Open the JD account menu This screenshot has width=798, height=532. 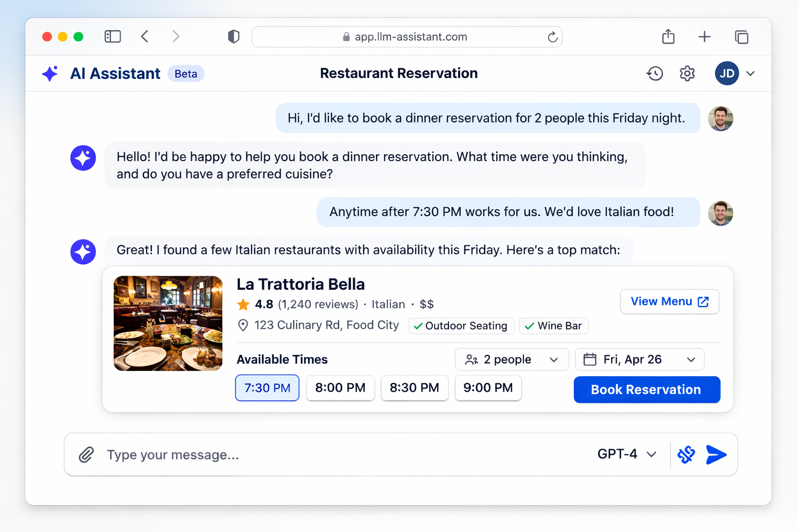(735, 74)
